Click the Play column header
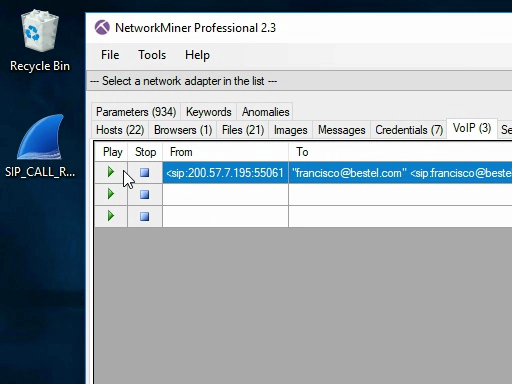This screenshot has width=512, height=384. point(112,152)
